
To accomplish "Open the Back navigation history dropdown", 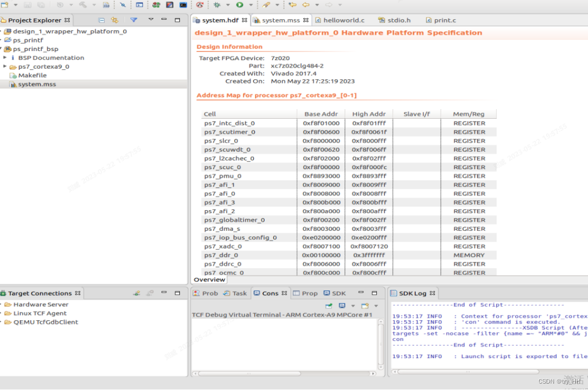I will [317, 5].
